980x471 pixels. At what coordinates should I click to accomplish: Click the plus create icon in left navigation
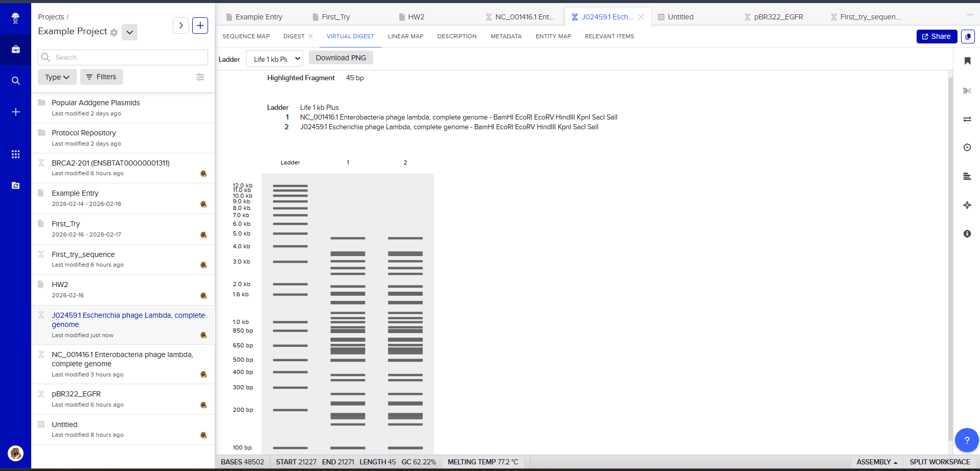tap(16, 112)
